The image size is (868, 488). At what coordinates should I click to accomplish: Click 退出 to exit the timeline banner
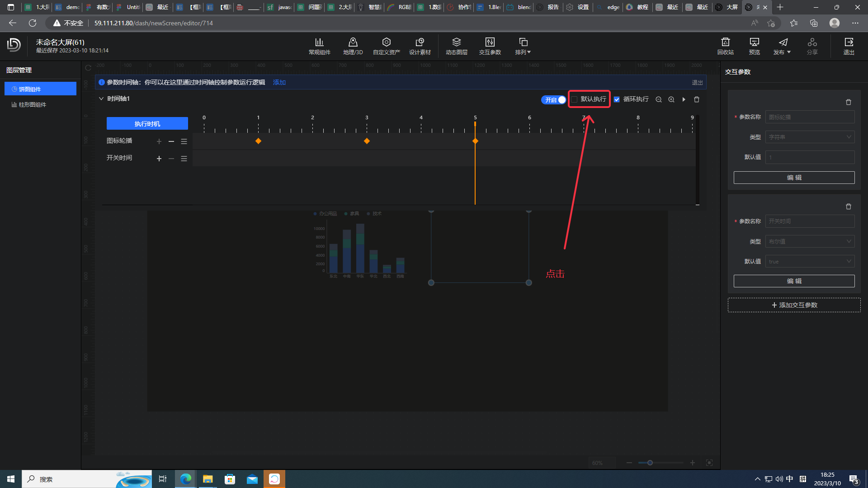tap(697, 83)
